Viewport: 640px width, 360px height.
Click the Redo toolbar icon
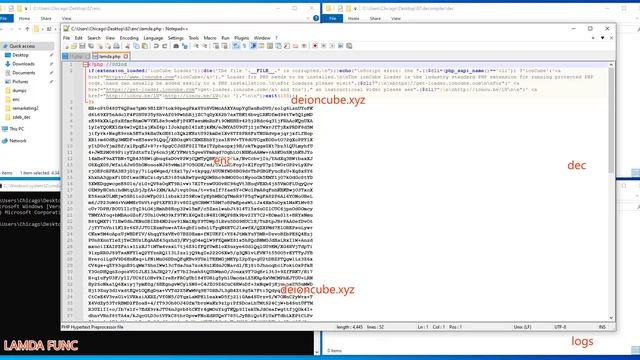[x=165, y=46]
